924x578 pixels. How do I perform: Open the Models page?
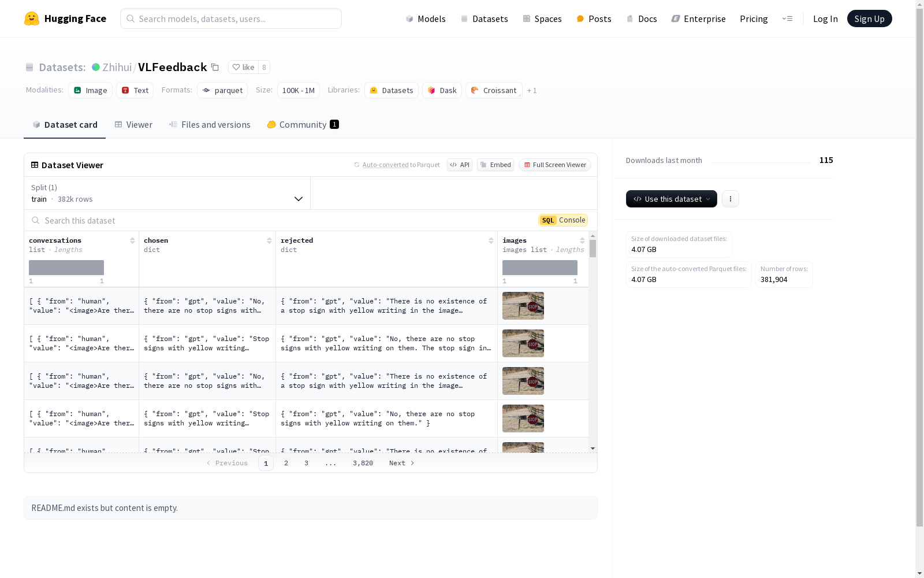(426, 18)
